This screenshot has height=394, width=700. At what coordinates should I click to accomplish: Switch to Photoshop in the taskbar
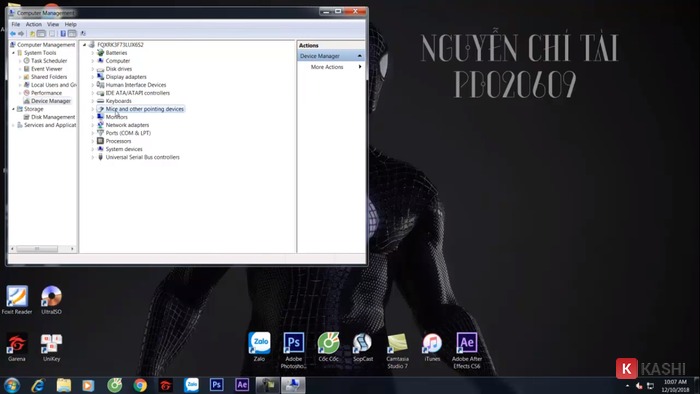pos(217,385)
